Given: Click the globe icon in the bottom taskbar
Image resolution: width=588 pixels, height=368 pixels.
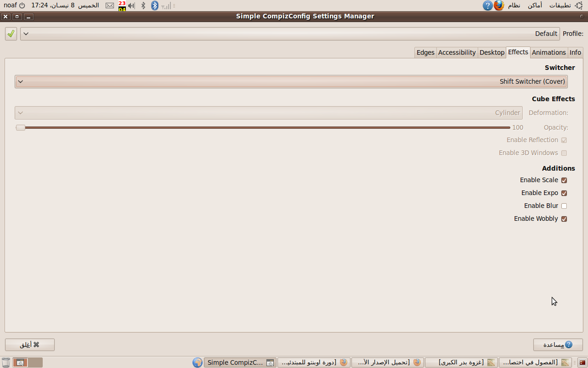Looking at the screenshot, I should (x=198, y=362).
